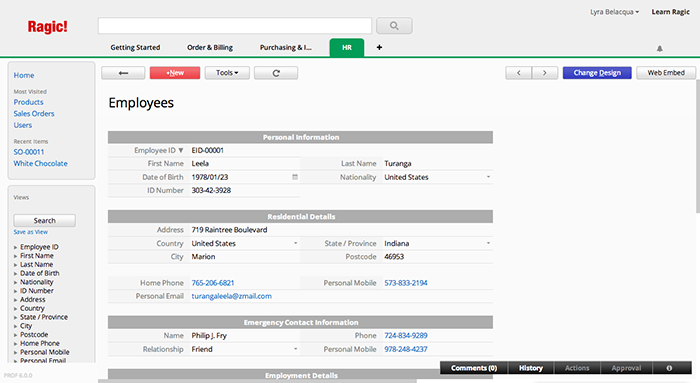Open the Comments (0) tab
The width and height of the screenshot is (700, 383).
tap(474, 368)
